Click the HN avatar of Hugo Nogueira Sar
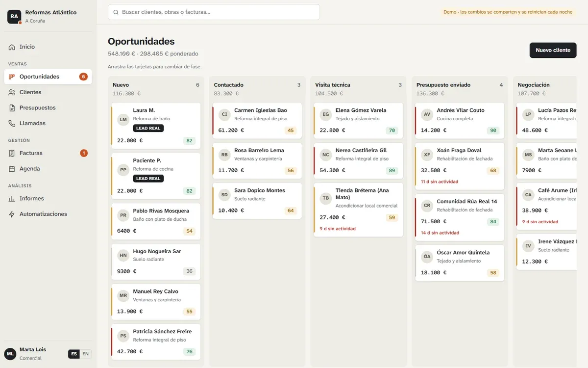Image resolution: width=588 pixels, height=368 pixels. point(123,255)
